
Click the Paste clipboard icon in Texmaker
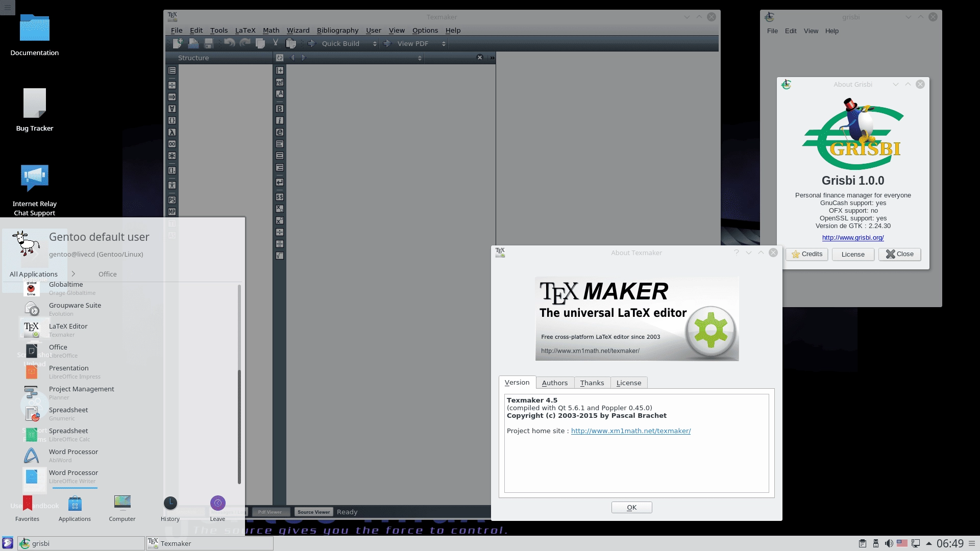[x=291, y=43]
